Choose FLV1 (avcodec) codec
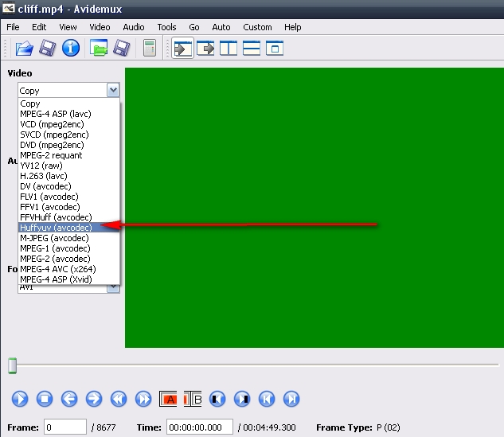 click(x=69, y=197)
